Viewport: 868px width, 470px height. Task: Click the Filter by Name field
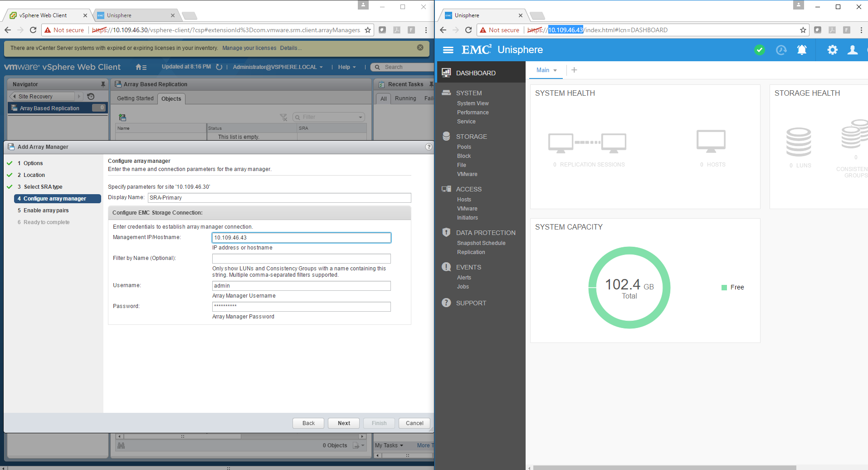click(x=301, y=259)
